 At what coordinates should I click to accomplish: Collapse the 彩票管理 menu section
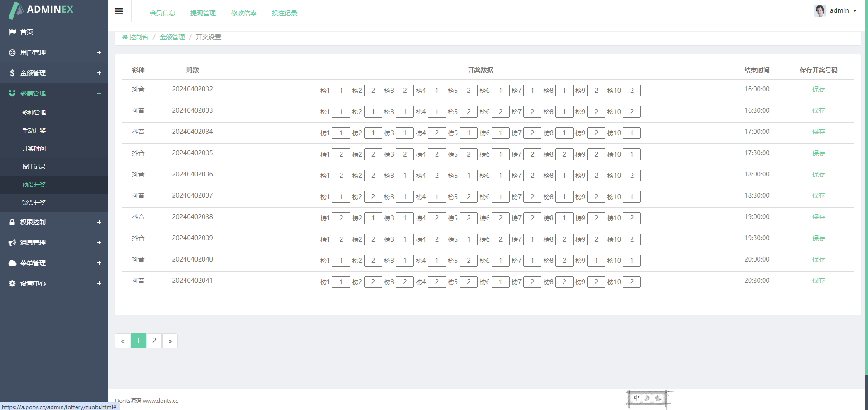point(99,93)
